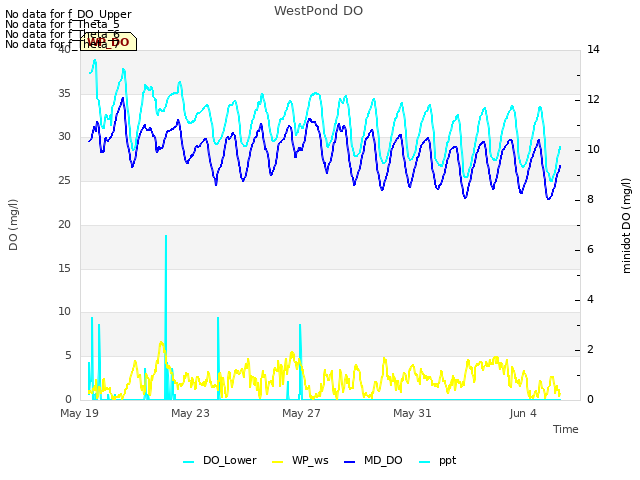Screen dimensions: 640x480
Task: Click the cyan ppt legend swatch
Action: point(424,462)
